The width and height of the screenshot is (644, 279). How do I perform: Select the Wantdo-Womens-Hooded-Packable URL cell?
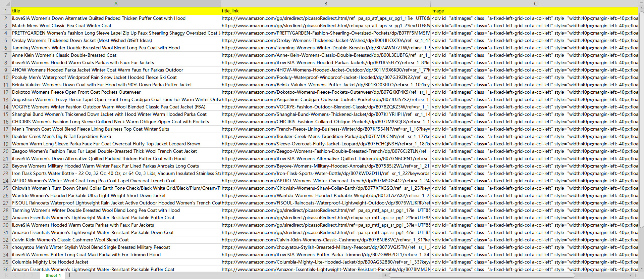coord(325,195)
